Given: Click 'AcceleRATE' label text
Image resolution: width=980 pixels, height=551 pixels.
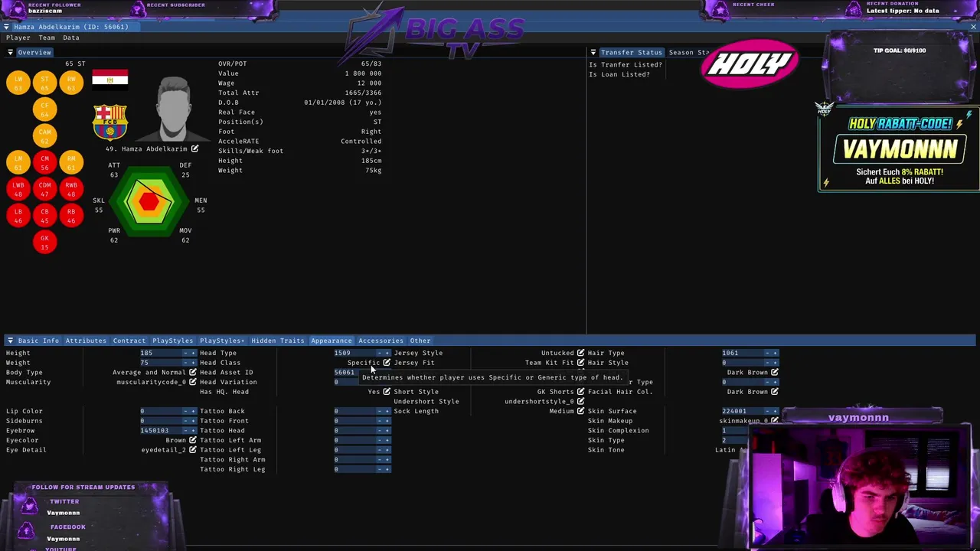Looking at the screenshot, I should [238, 142].
